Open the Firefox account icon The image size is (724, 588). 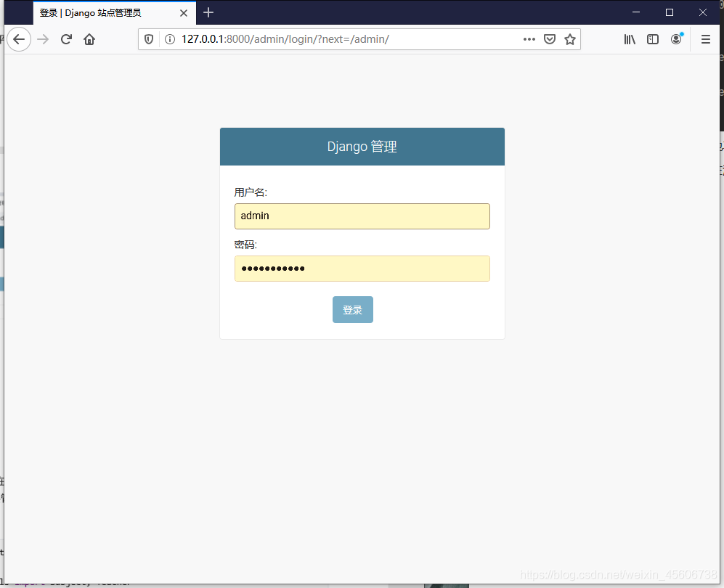pyautogui.click(x=677, y=38)
